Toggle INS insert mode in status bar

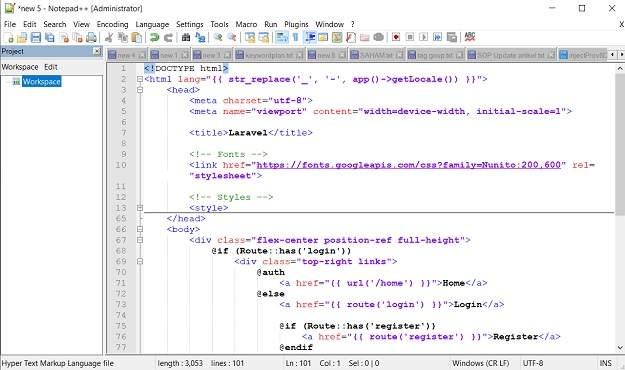click(605, 363)
